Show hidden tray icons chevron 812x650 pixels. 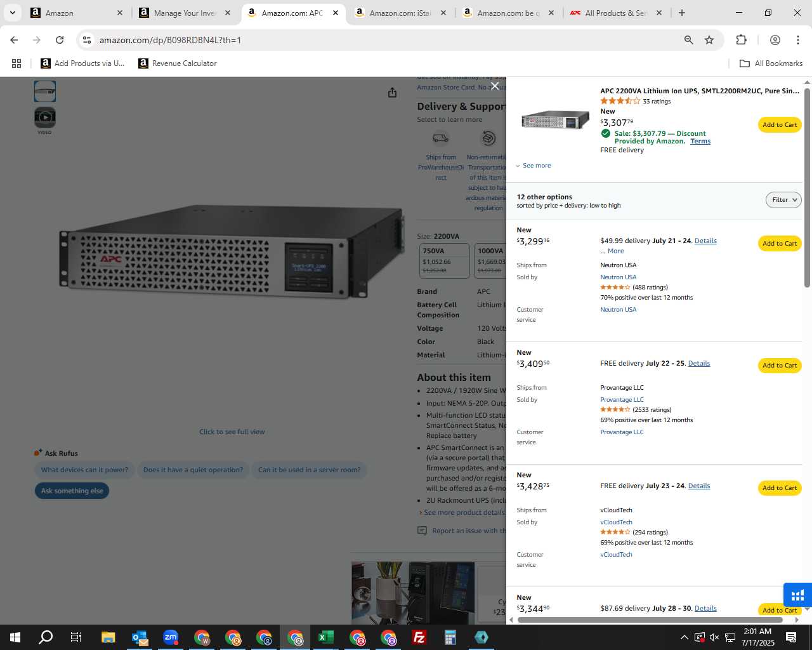[x=684, y=637]
